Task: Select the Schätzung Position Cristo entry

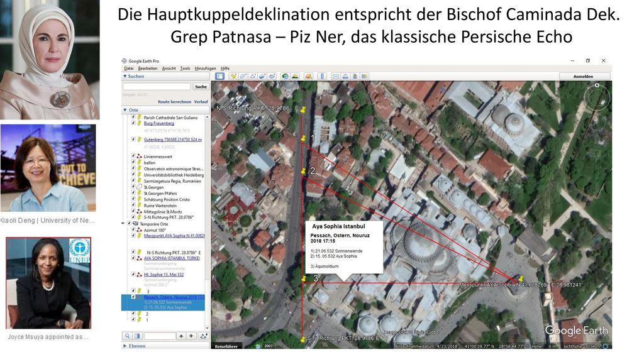Action: (x=167, y=199)
